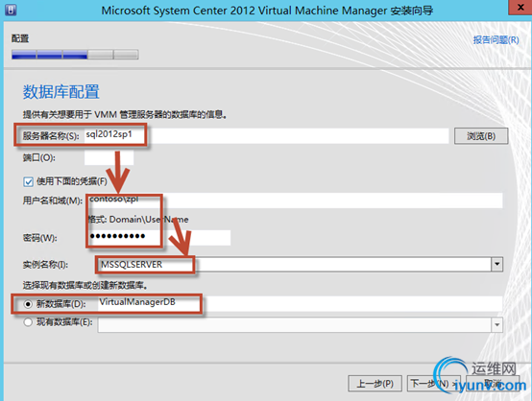This screenshot has width=532, height=401.
Task: Open the 报告问题(R) link
Action: click(x=496, y=40)
